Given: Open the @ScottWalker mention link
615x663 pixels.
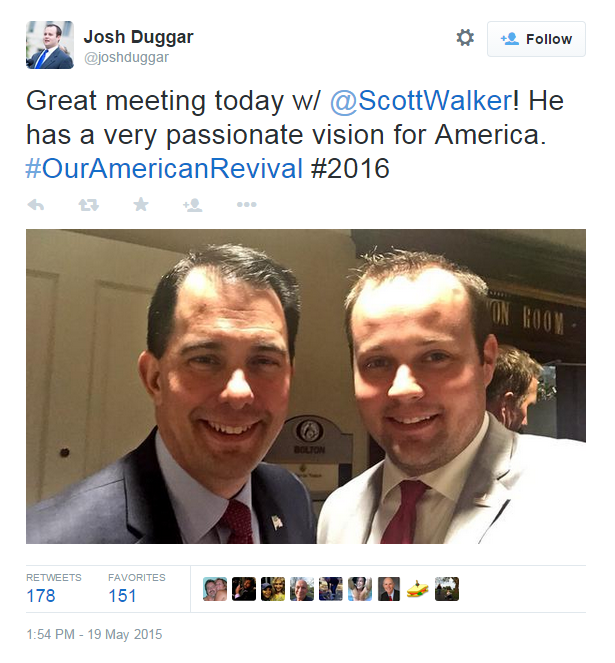Looking at the screenshot, I should tap(421, 101).
